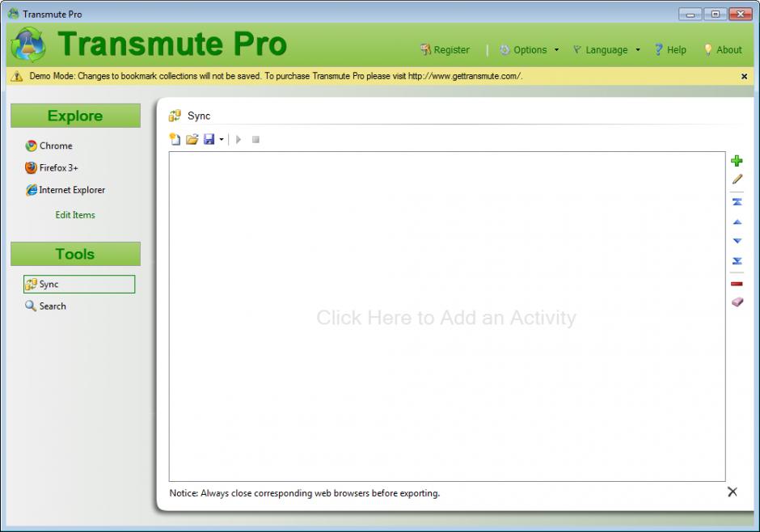Remove activity with red minus icon
Image resolution: width=760 pixels, height=532 pixels.
pyautogui.click(x=737, y=284)
